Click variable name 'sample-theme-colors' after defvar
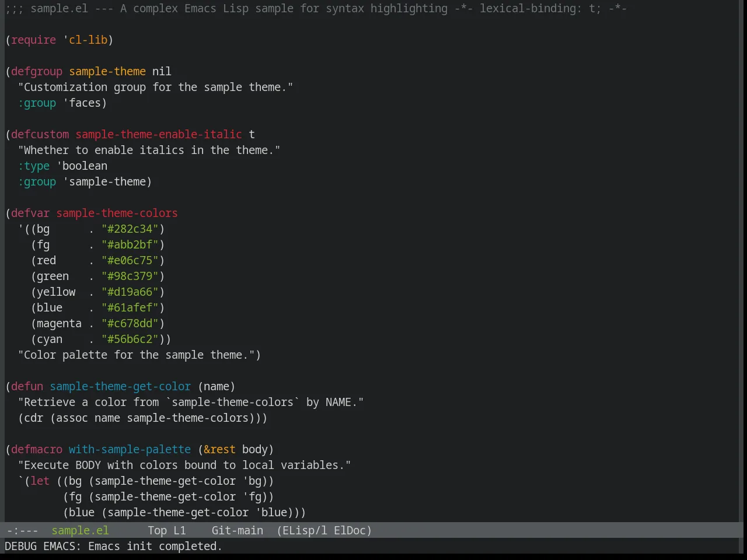 click(117, 213)
